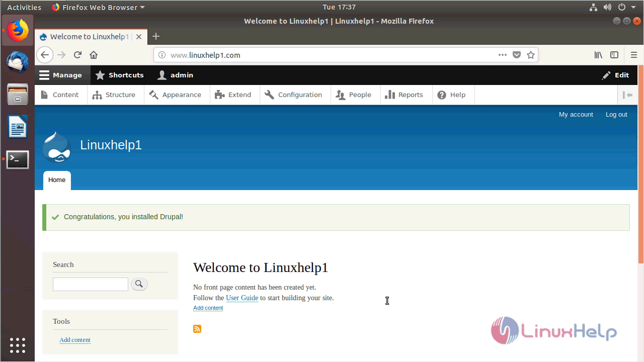Go to the Firefox home page
The height and width of the screenshot is (362, 644).
coord(94,55)
